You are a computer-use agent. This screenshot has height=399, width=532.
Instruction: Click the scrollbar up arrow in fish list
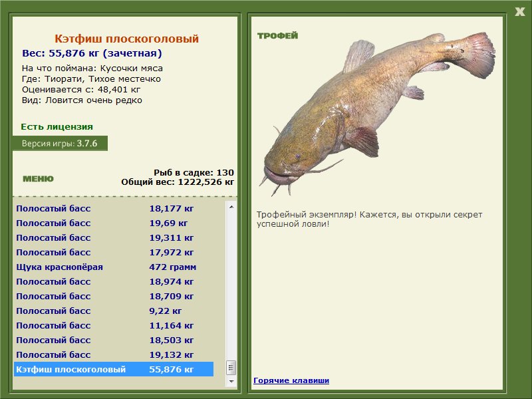pos(231,207)
